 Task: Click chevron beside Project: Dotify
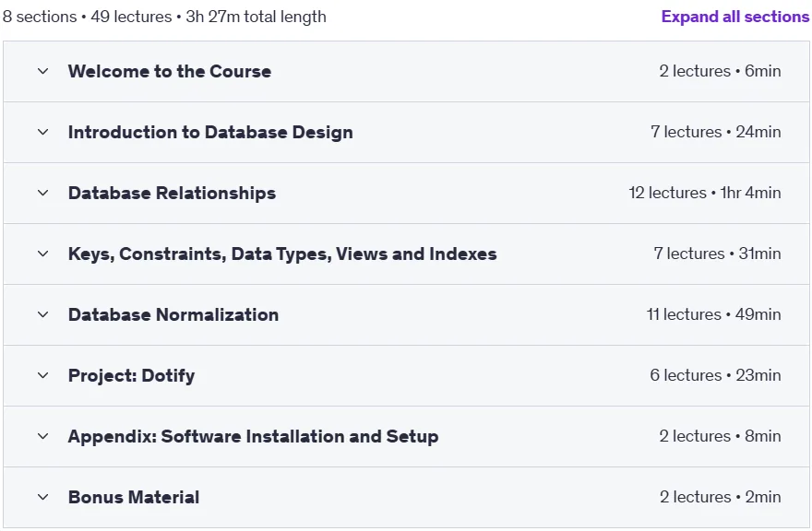pyautogui.click(x=43, y=375)
